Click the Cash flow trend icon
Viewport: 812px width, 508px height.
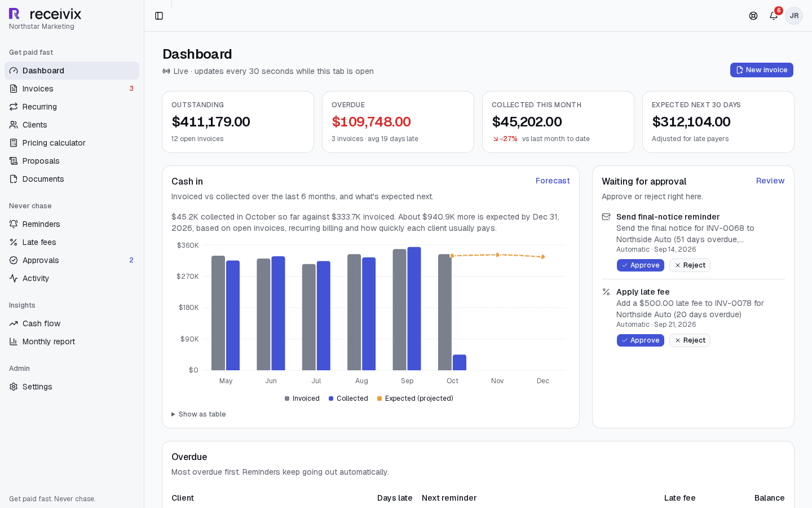coord(14,323)
